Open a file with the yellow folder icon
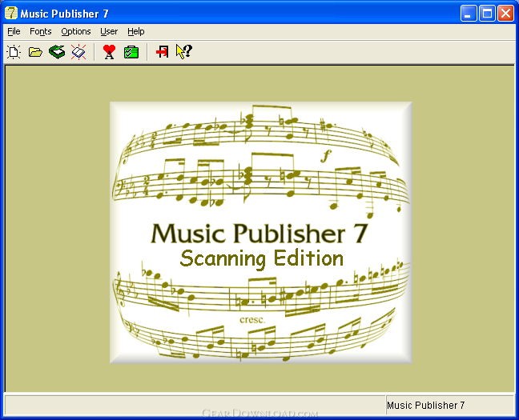 pos(35,52)
